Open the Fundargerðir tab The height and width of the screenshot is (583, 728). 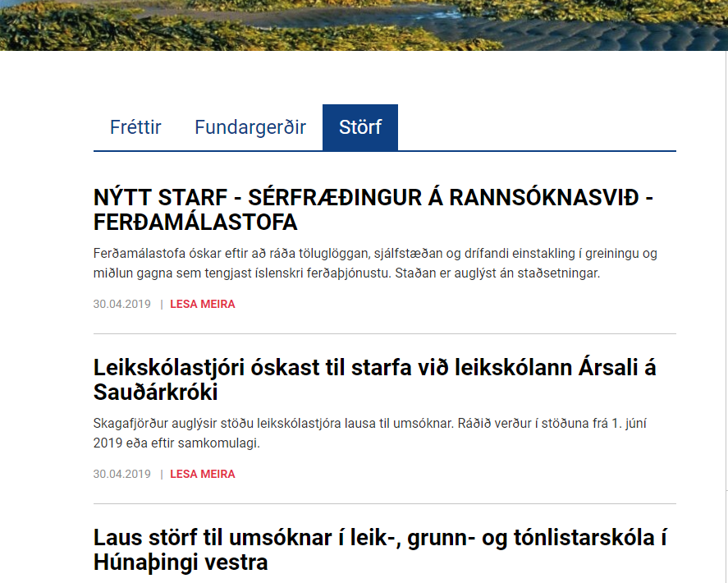pos(250,127)
